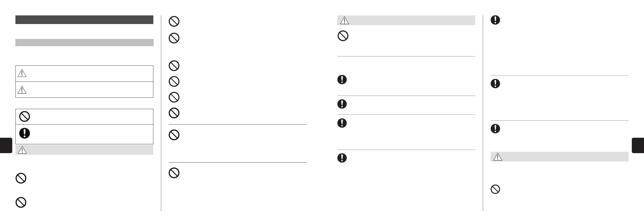Click the dark title bar at top-left

pyautogui.click(x=84, y=20)
